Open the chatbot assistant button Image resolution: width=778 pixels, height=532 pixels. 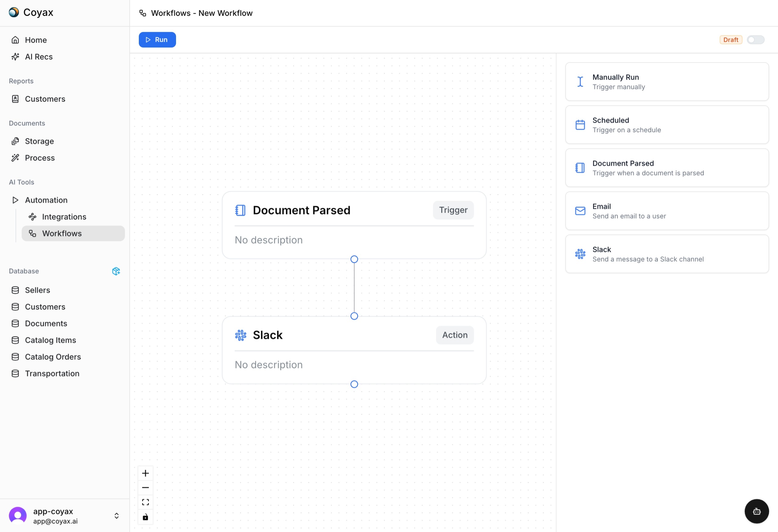[757, 511]
